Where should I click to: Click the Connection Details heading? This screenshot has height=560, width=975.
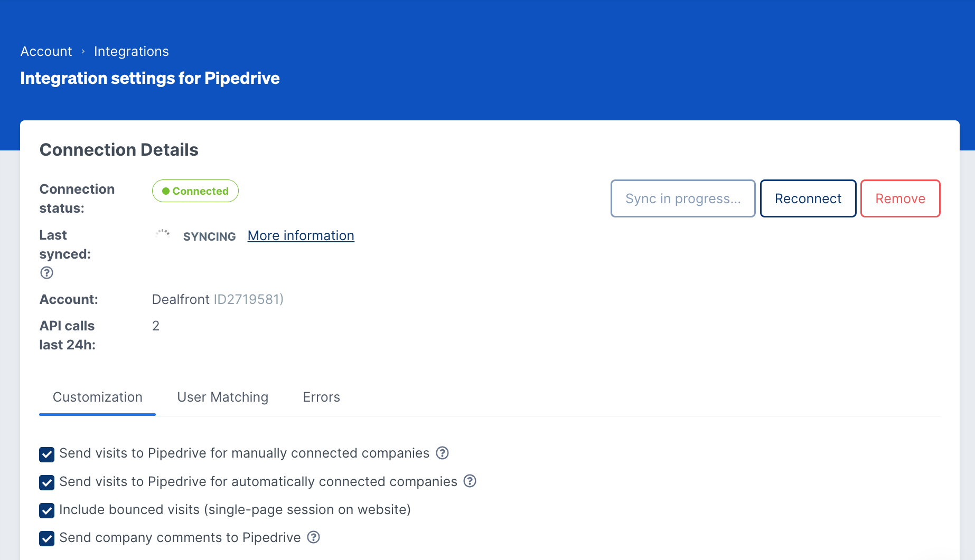[x=119, y=150]
